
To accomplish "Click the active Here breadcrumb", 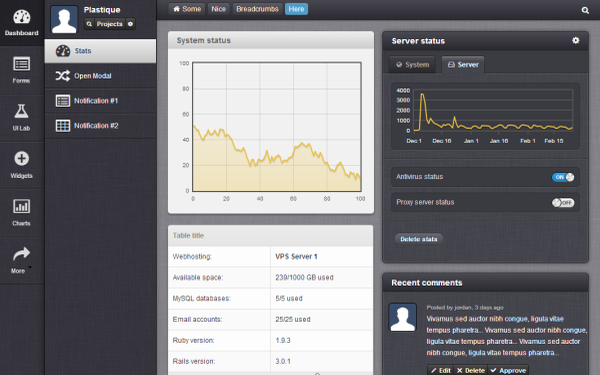I will (x=296, y=9).
